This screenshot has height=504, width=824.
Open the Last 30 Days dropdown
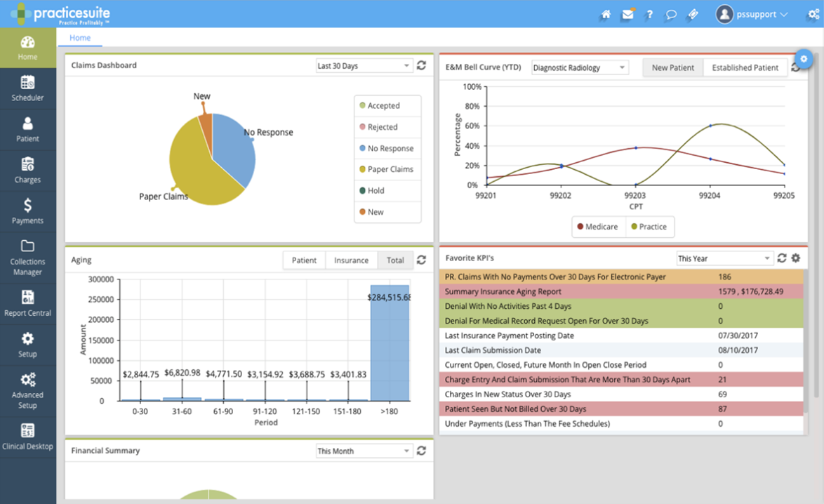(364, 65)
